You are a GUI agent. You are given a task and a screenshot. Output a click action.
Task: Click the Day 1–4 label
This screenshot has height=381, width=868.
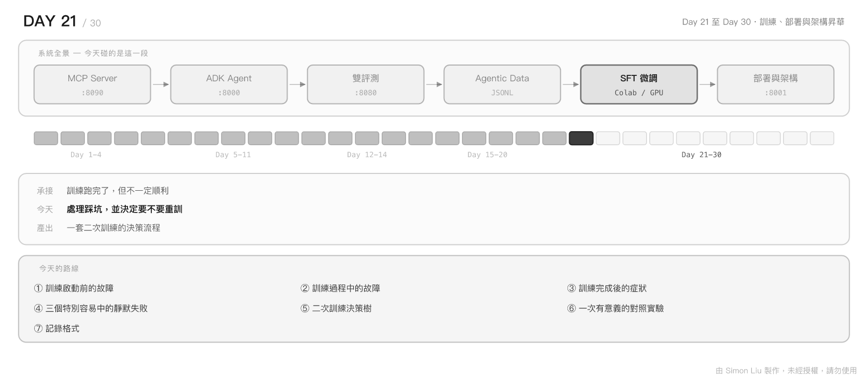pyautogui.click(x=86, y=155)
